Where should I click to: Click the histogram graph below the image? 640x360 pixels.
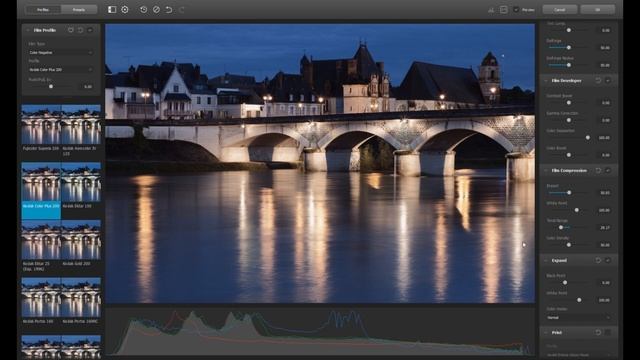pos(320,332)
